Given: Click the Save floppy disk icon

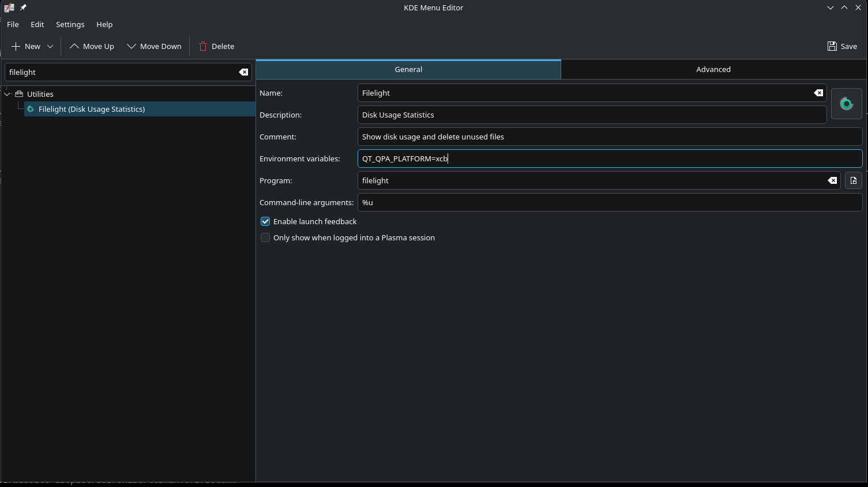Looking at the screenshot, I should (x=832, y=46).
